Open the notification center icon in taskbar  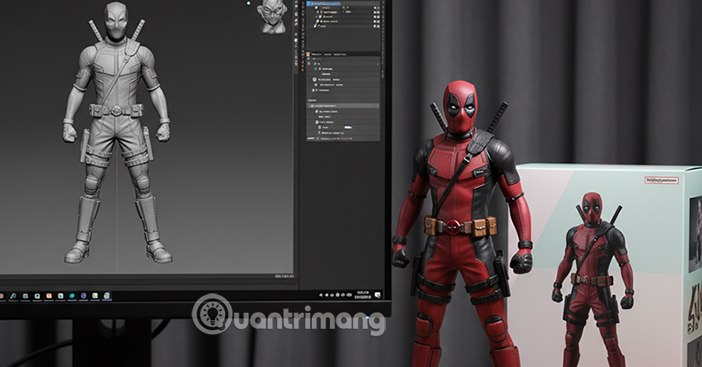point(377,294)
